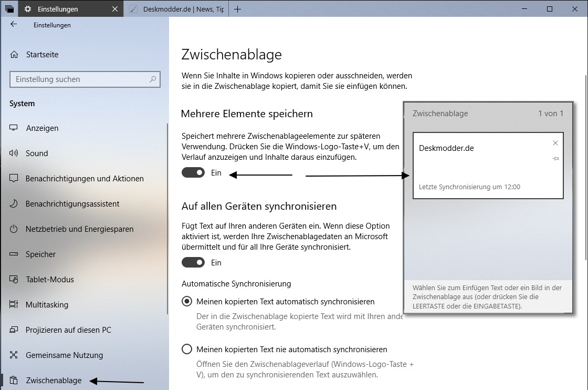This screenshot has width=588, height=390.
Task: Open Anzeigen settings
Action: [85, 128]
